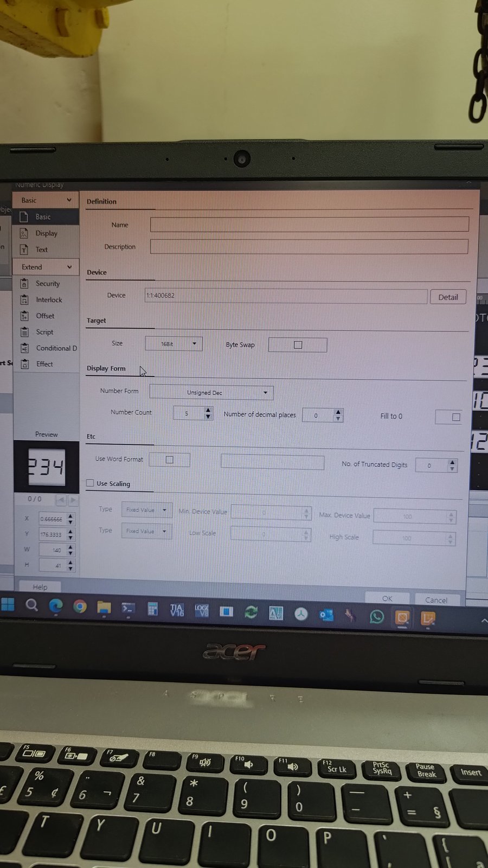Open the first Type Fixed Value dropdown
Viewport: 488px width, 868px height.
pyautogui.click(x=146, y=510)
